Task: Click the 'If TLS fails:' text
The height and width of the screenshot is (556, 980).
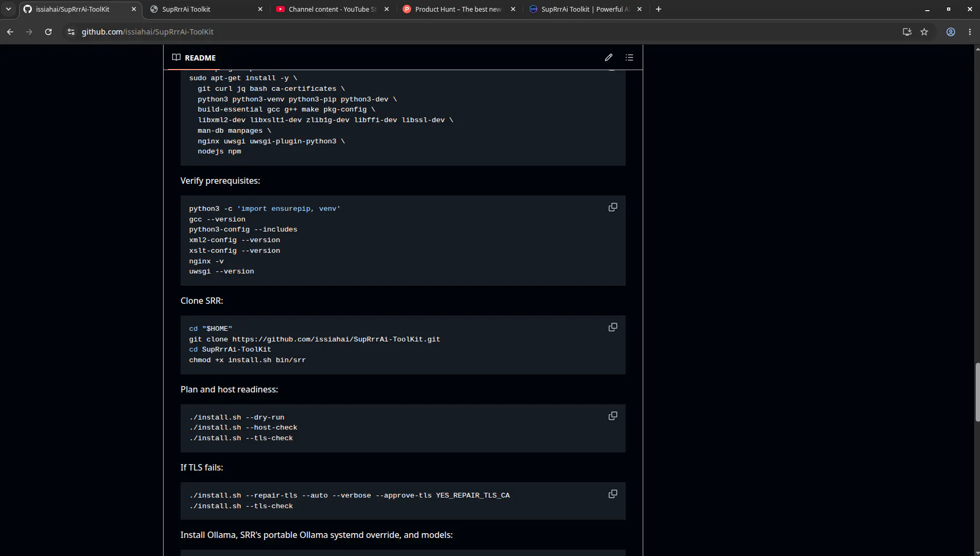Action: [x=202, y=467]
